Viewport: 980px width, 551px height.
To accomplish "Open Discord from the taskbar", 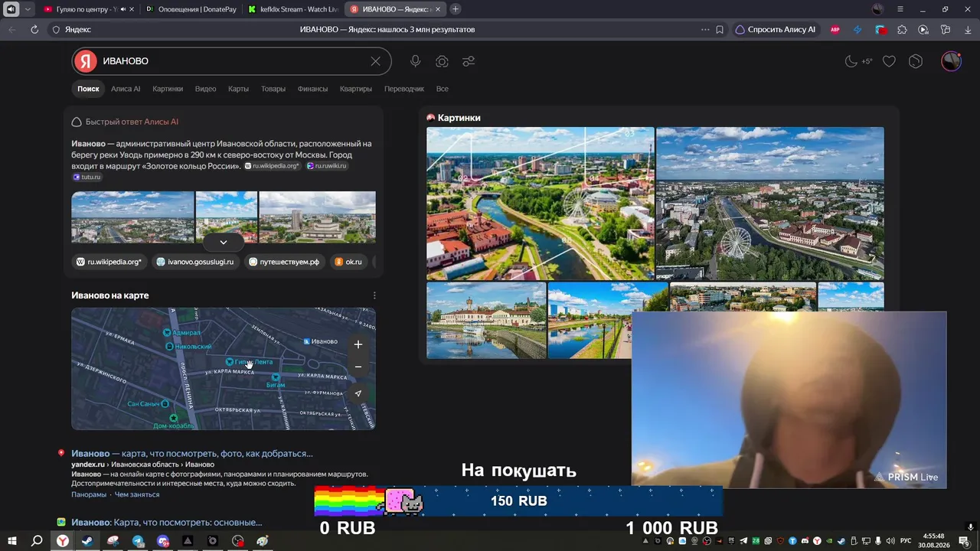I will [x=163, y=541].
